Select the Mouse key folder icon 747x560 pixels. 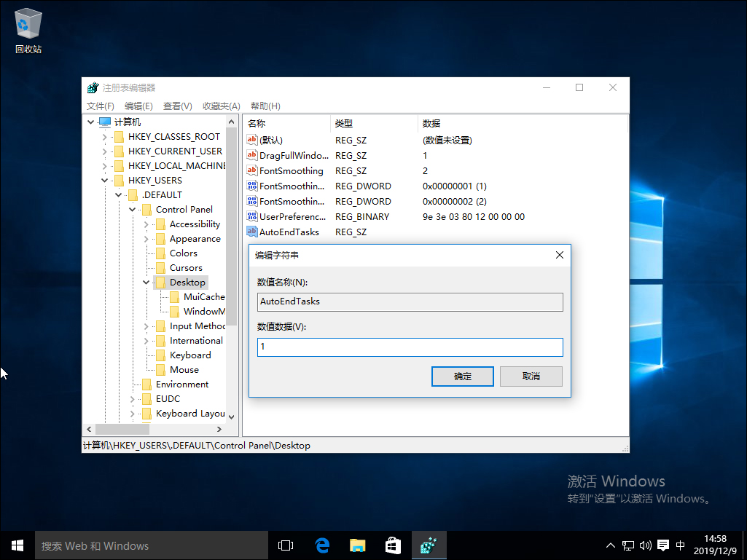pyautogui.click(x=160, y=369)
